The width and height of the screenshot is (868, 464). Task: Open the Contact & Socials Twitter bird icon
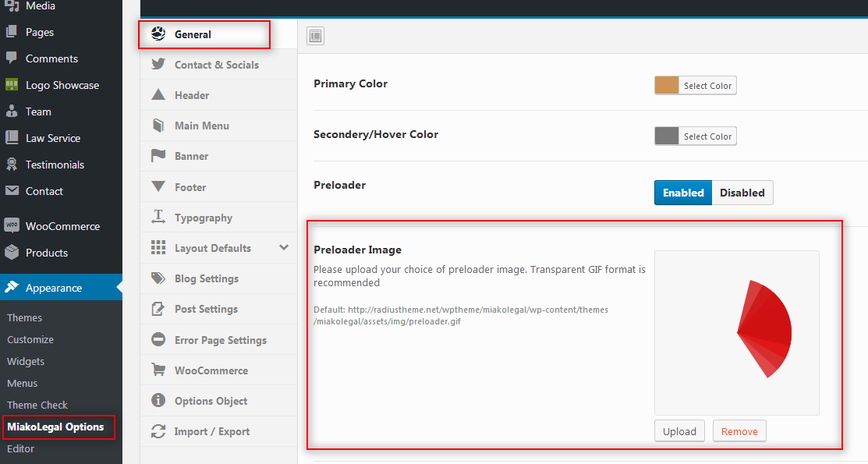tap(158, 64)
